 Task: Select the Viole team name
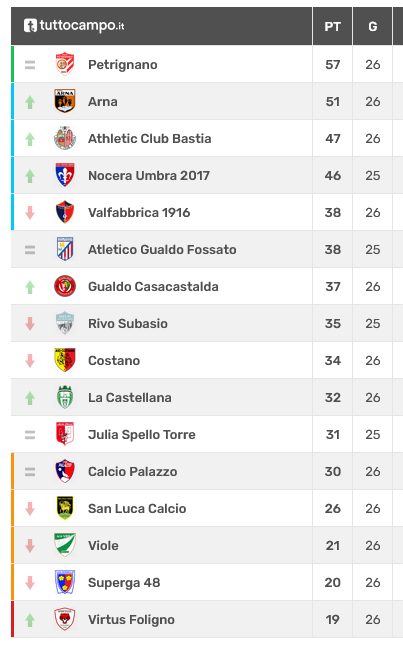click(x=103, y=546)
